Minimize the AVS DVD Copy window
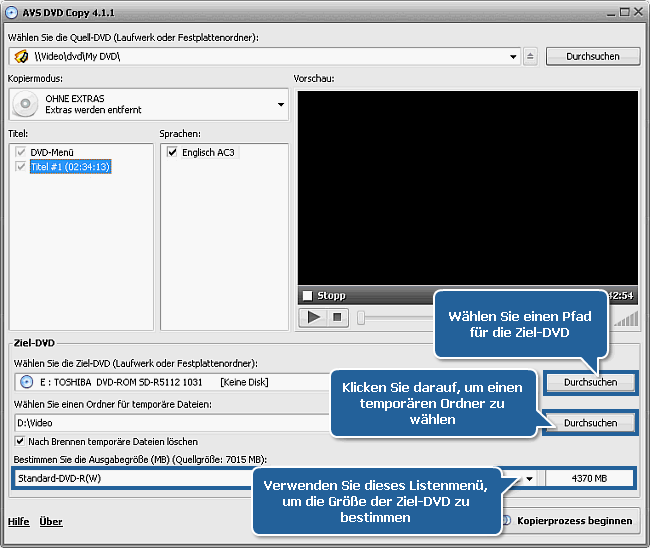Image resolution: width=650 pixels, height=548 pixels. click(x=611, y=13)
